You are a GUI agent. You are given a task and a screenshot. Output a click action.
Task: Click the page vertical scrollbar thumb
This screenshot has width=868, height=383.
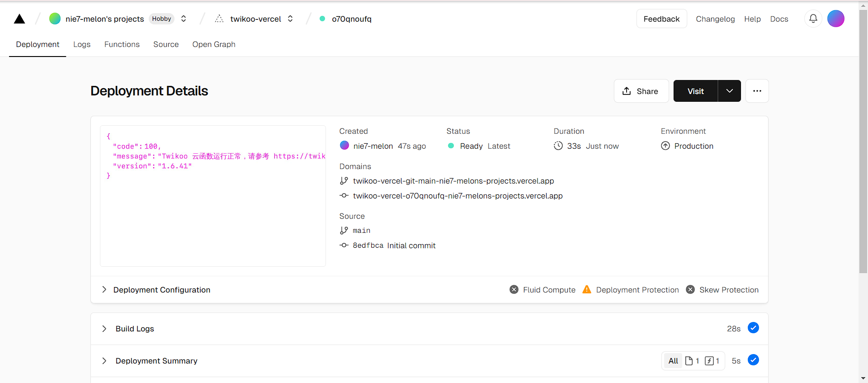863,142
